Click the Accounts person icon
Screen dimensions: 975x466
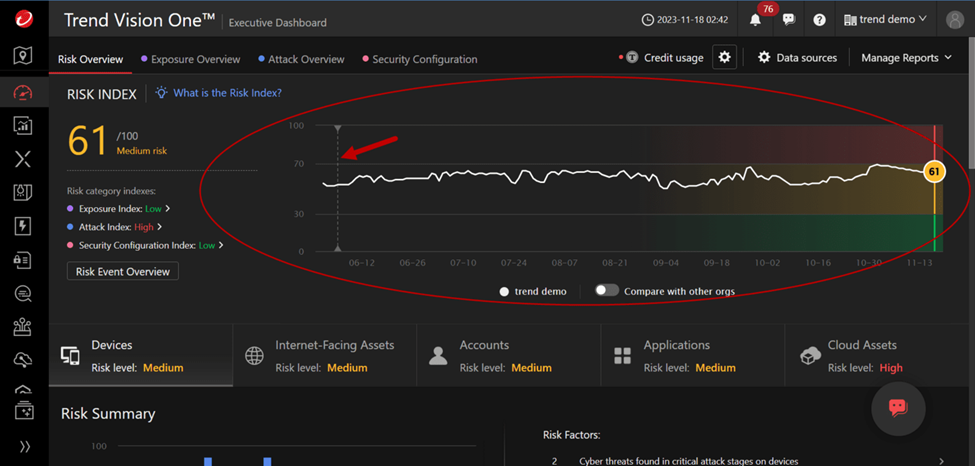(438, 356)
